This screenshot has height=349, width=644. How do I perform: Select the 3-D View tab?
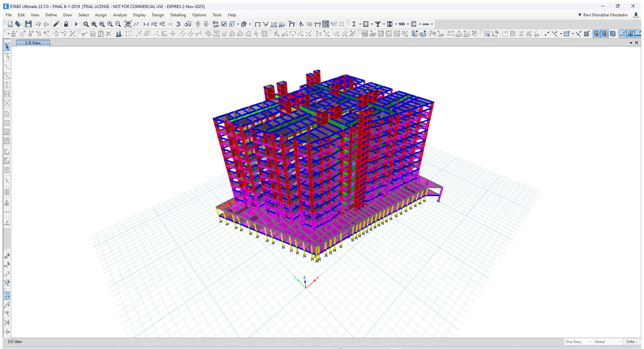(33, 43)
